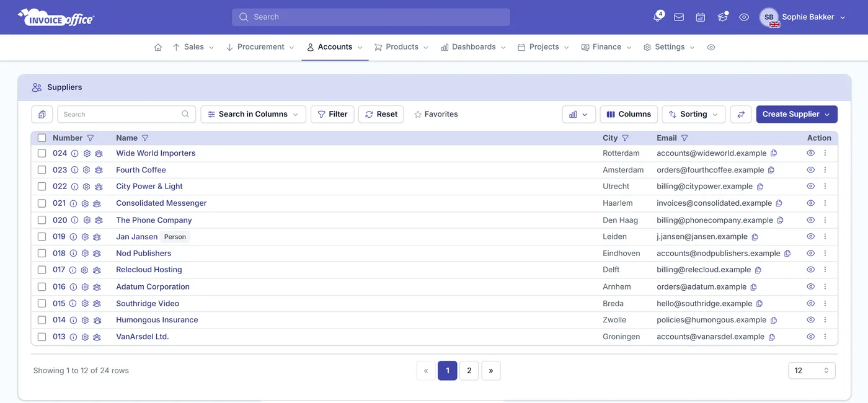Viewport: 868px width, 403px height.
Task: Filter the Email column
Action: point(684,138)
